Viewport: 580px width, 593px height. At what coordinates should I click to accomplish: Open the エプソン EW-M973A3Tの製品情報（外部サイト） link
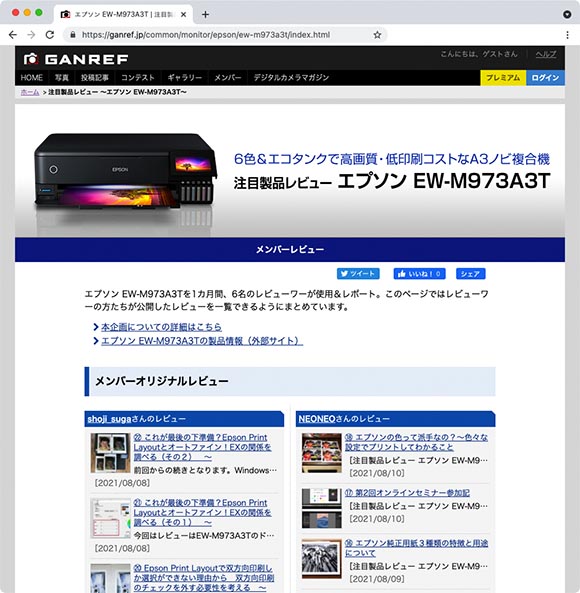point(202,341)
